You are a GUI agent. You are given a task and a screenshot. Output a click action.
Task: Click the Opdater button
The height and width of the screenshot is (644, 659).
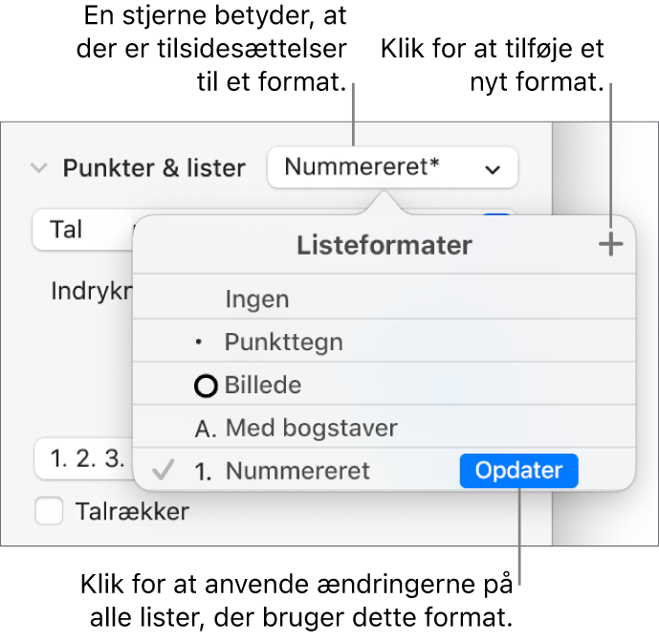(x=518, y=471)
